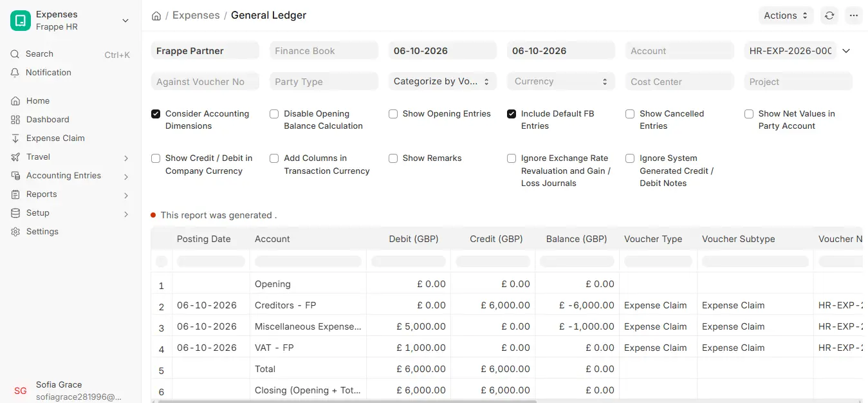Click the Expense Claim sidebar icon
The image size is (868, 403).
point(15,138)
